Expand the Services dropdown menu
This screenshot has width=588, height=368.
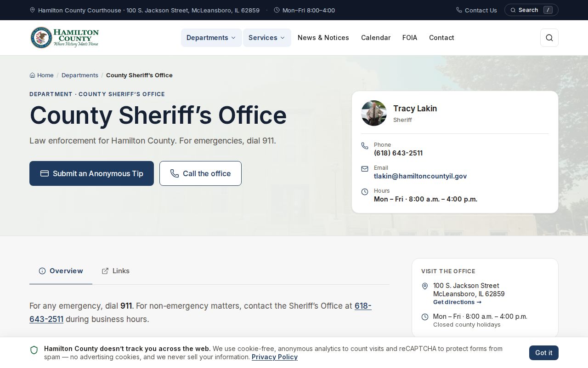click(x=267, y=38)
